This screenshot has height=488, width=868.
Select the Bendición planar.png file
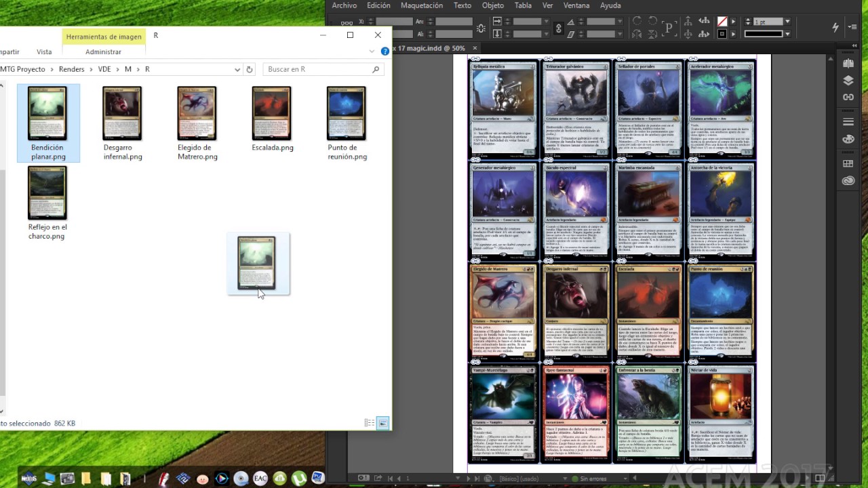click(x=47, y=123)
